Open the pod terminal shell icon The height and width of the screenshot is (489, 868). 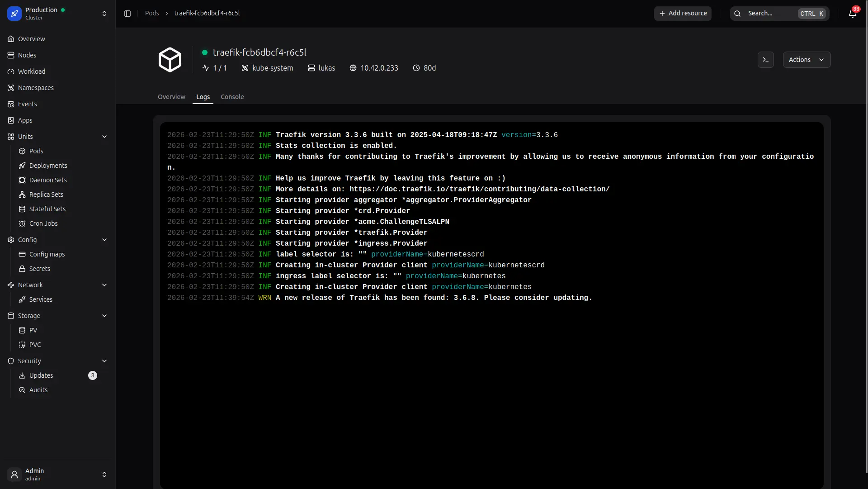tap(765, 60)
